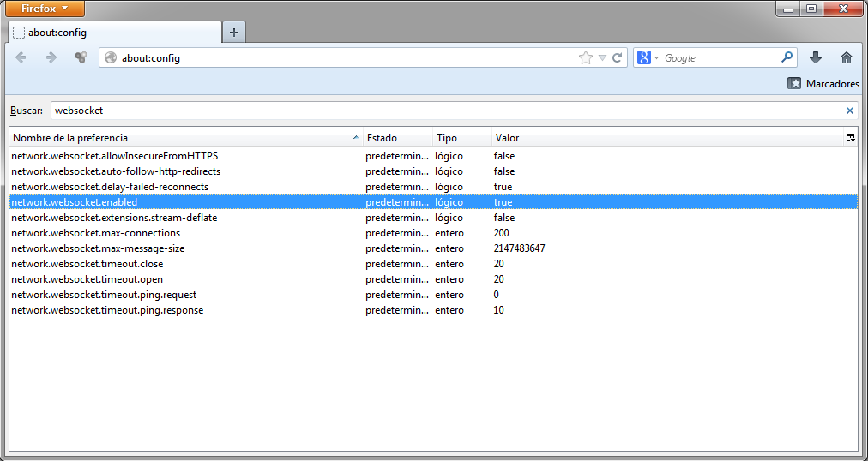Viewport: 868px width, 461px height.
Task: Click the forward navigation arrow
Action: (x=51, y=57)
